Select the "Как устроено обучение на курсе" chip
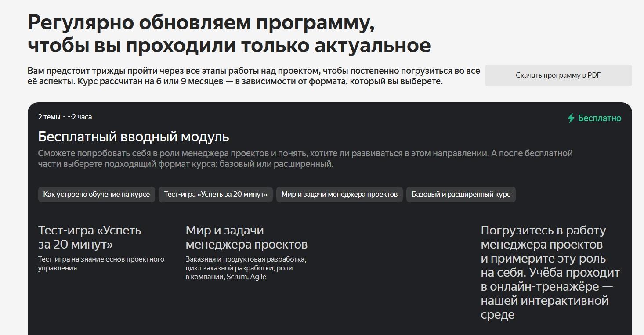This screenshot has height=335, width=644. pyautogui.click(x=96, y=194)
